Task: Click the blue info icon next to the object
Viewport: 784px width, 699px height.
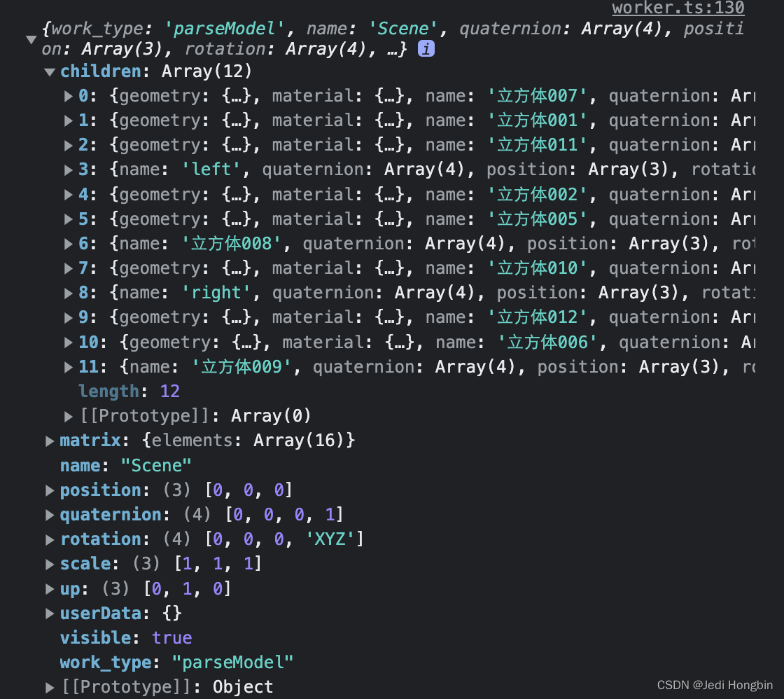Action: [427, 49]
